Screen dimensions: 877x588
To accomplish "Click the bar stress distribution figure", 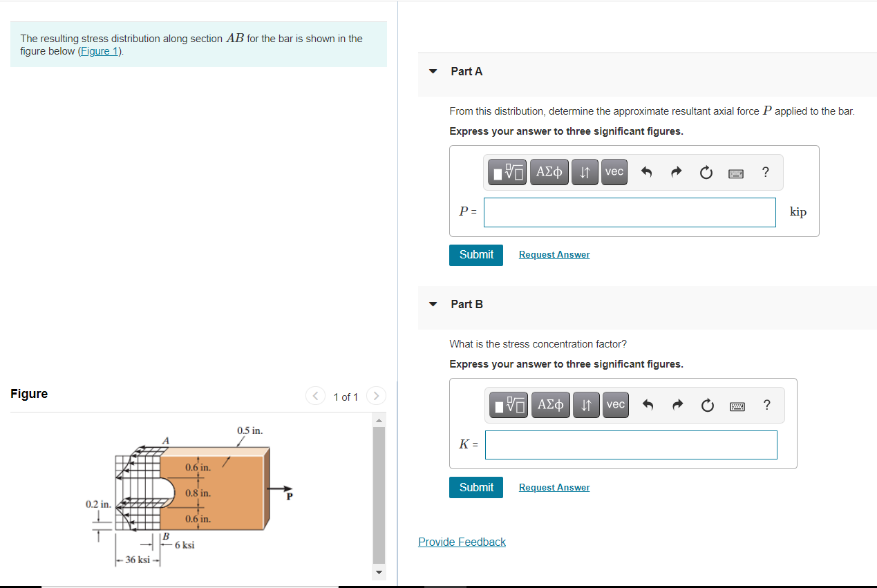I will 191,495.
